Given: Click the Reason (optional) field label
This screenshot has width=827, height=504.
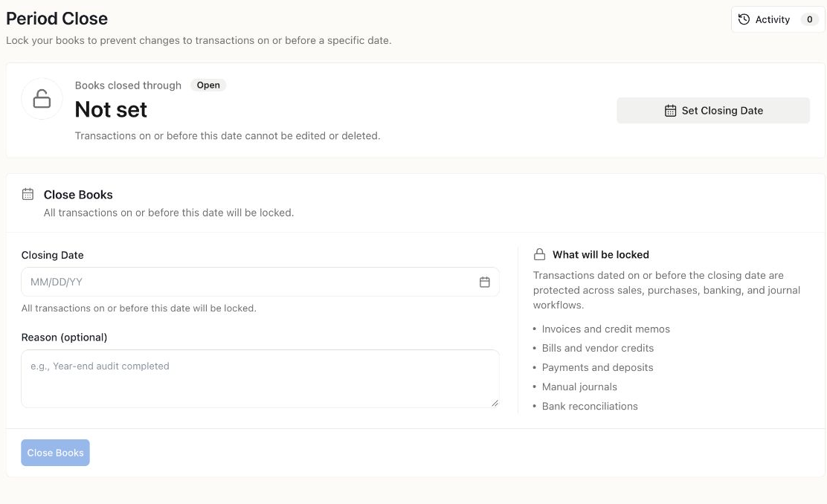Looking at the screenshot, I should pos(65,337).
